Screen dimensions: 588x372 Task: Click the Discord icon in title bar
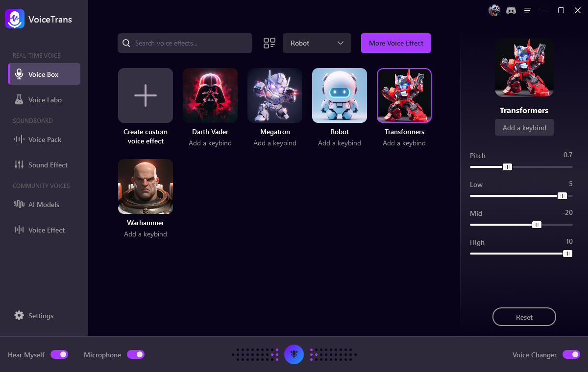pyautogui.click(x=511, y=10)
